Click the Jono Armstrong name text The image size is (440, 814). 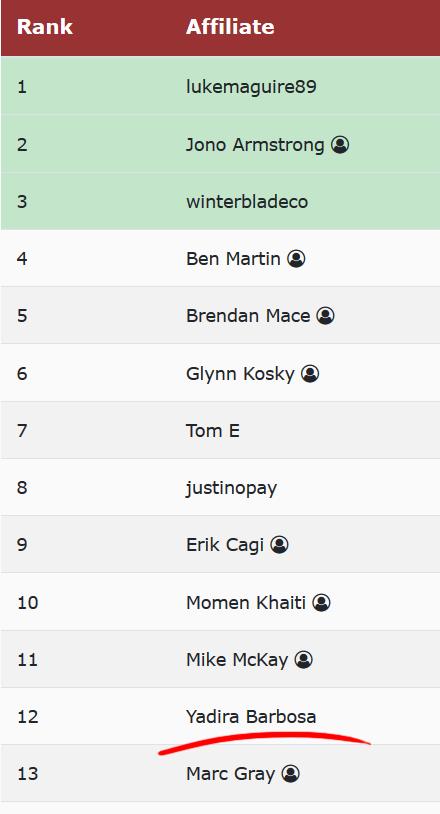click(x=255, y=145)
